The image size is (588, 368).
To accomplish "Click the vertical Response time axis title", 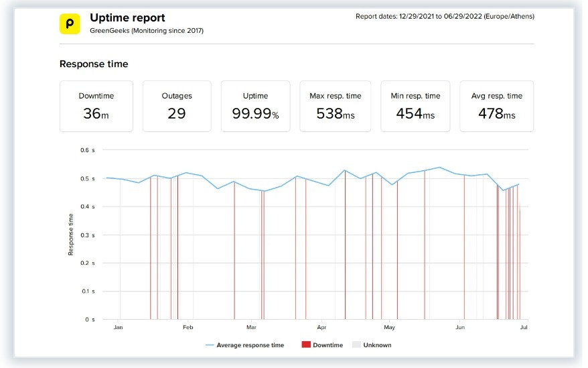I will [x=70, y=235].
